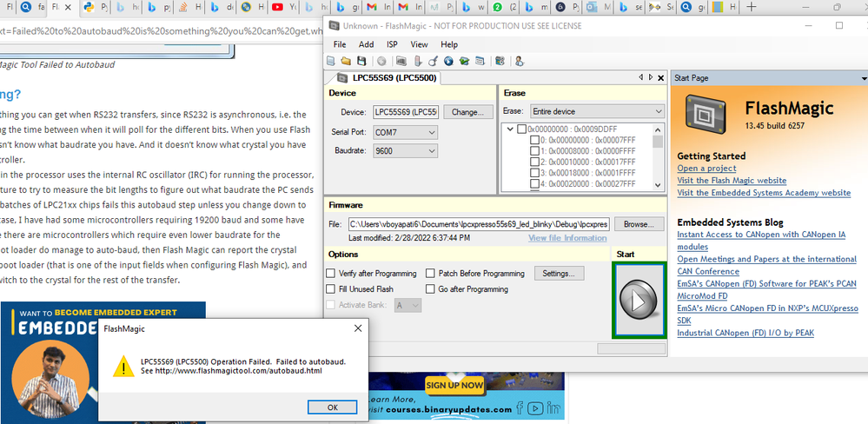The height and width of the screenshot is (424, 868).
Task: Switch to the green WhatsApp browser tab
Action: (505, 7)
